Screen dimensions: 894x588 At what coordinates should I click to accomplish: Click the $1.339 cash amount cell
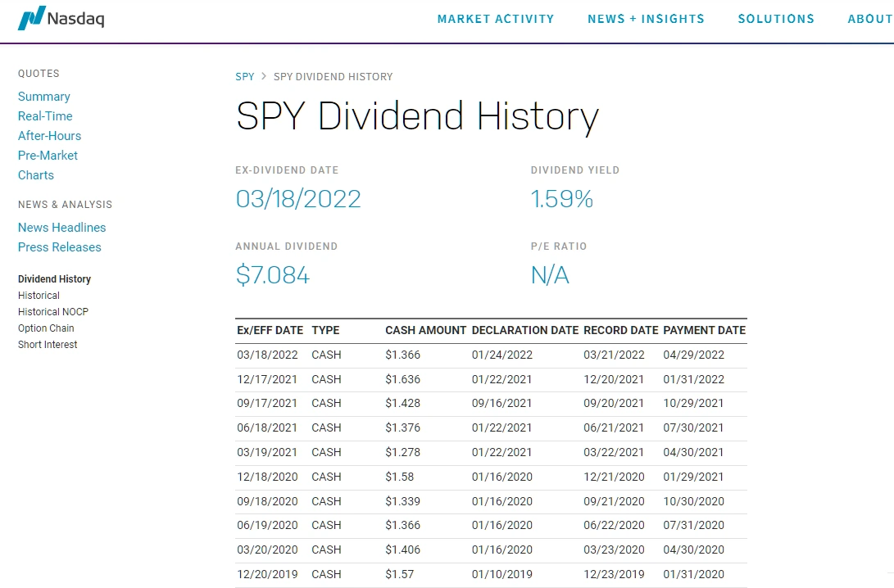pos(402,501)
